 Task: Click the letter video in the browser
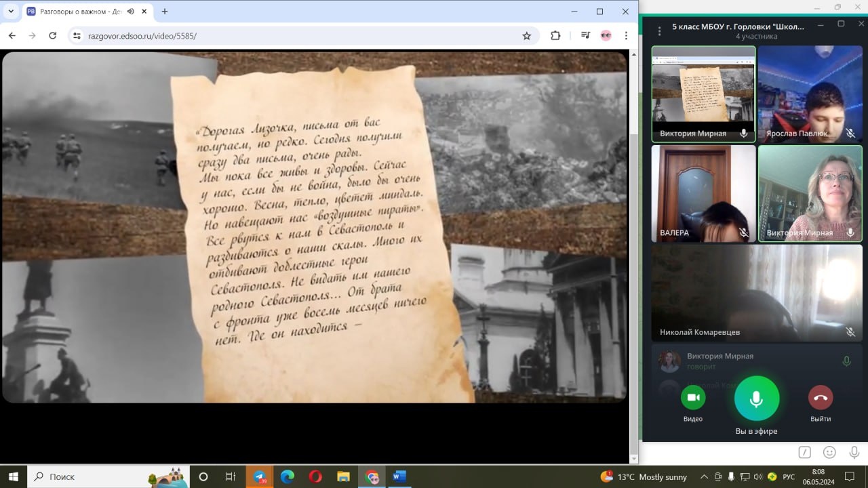314,227
